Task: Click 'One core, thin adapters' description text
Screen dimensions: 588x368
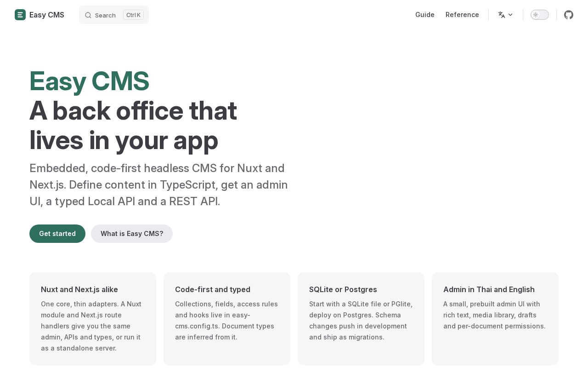Action: pyautogui.click(x=92, y=326)
